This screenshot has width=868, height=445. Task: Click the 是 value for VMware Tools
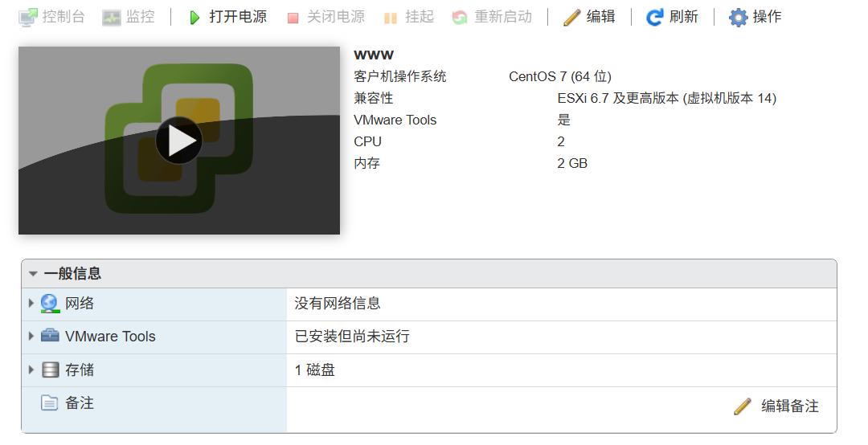564,120
